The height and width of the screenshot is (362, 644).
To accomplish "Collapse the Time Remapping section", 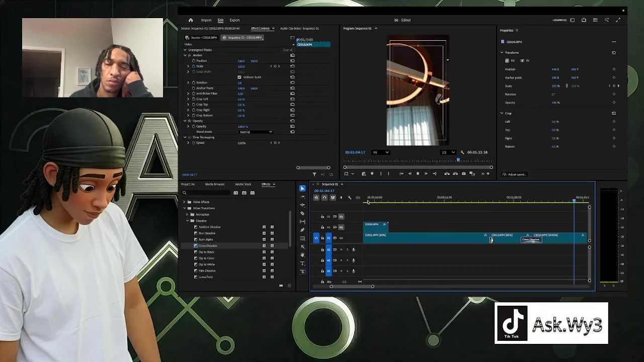I will pyautogui.click(x=185, y=137).
